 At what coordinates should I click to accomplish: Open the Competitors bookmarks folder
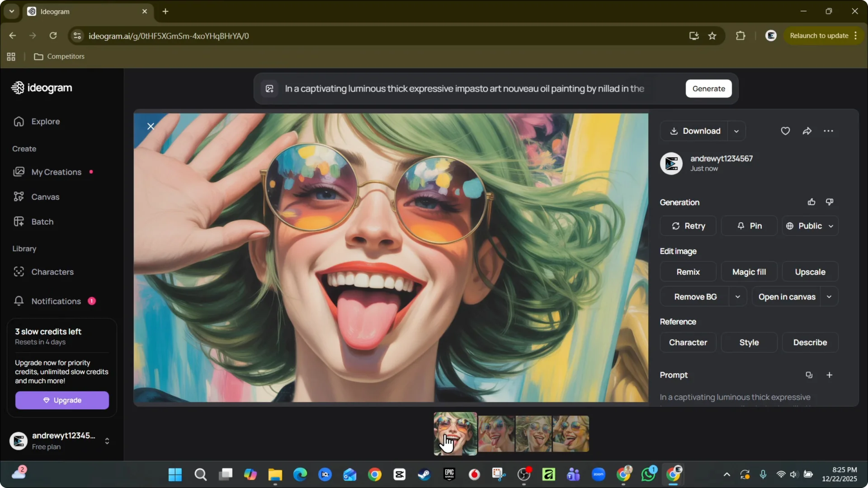coord(59,56)
